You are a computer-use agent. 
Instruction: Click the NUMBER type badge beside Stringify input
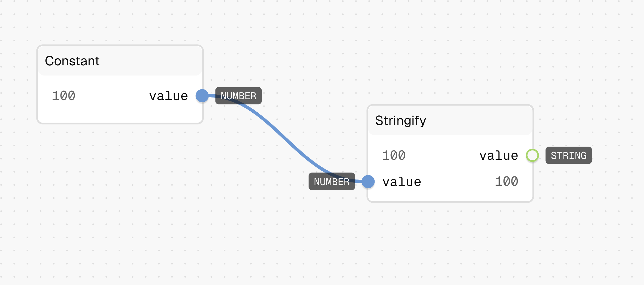[x=332, y=181]
